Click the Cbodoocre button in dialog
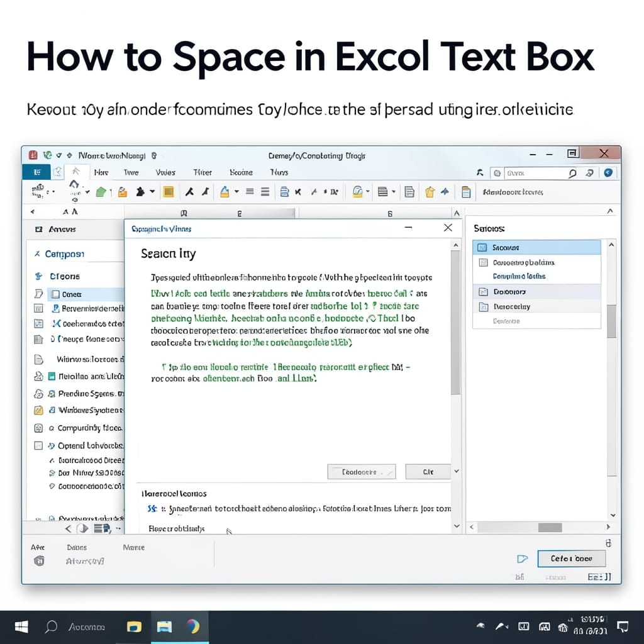 (x=362, y=472)
